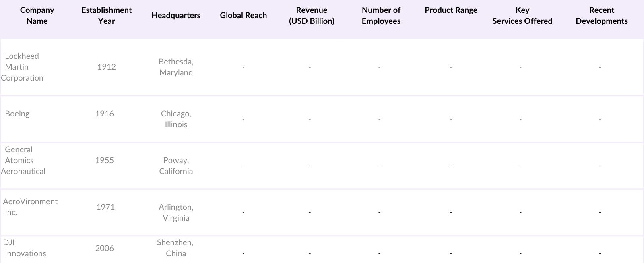This screenshot has width=644, height=263.
Task: Select the DJI Innovations cell
Action: [x=25, y=248]
